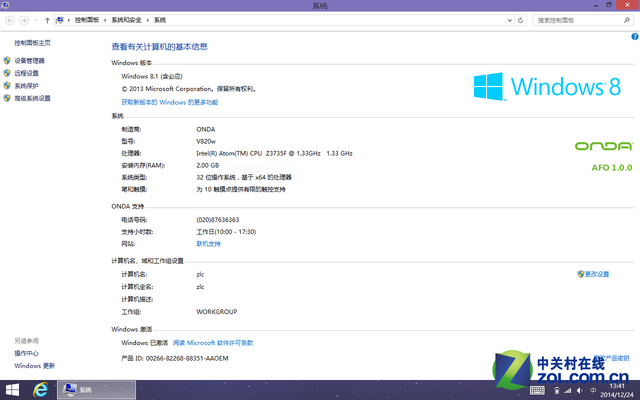Open 获取新版本的 Windows 的更多功能 link
640x400 pixels.
click(x=170, y=102)
